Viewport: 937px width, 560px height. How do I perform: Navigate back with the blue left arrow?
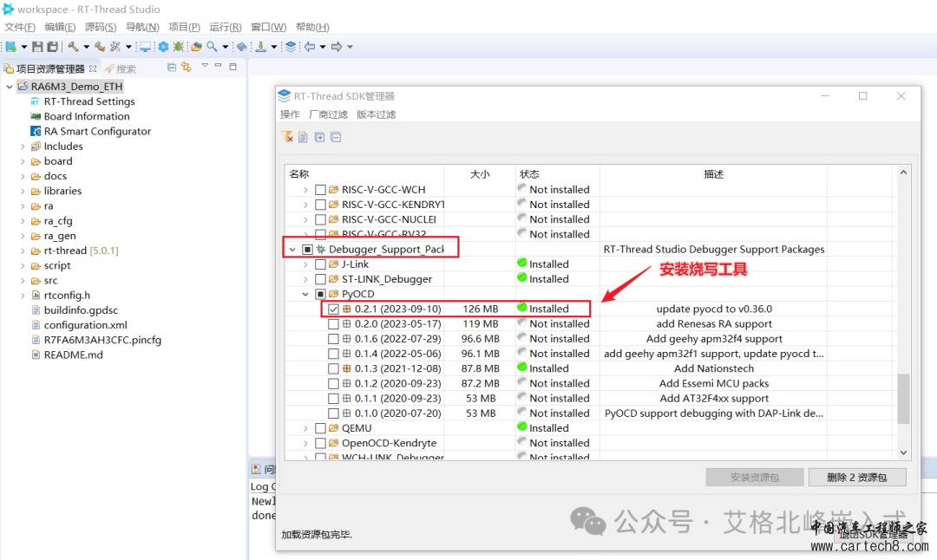click(x=310, y=47)
